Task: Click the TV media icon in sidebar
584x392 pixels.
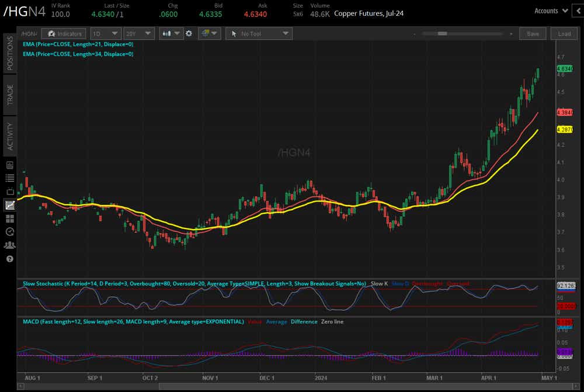Action: pos(9,192)
